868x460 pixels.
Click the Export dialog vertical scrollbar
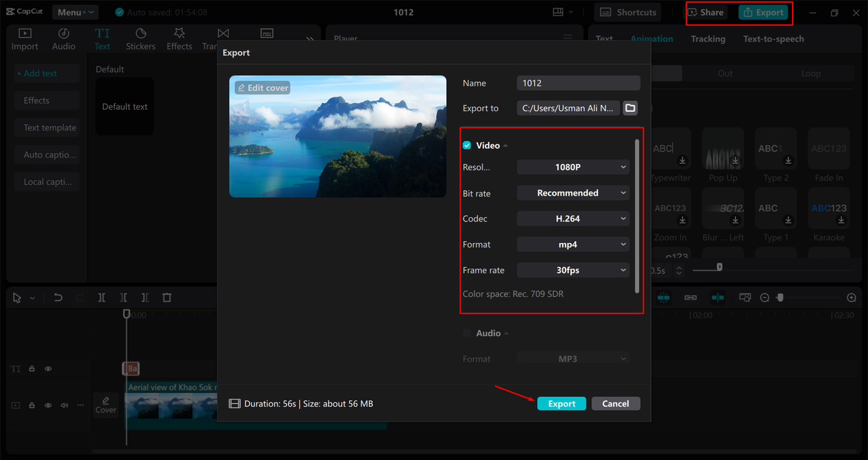pos(637,215)
